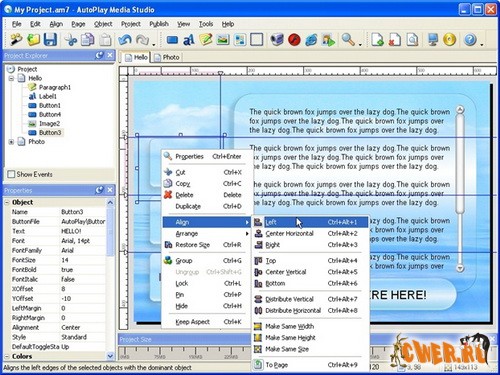Click the page preview toolbar icon
Screen dimensions: 500x375
(x=412, y=40)
